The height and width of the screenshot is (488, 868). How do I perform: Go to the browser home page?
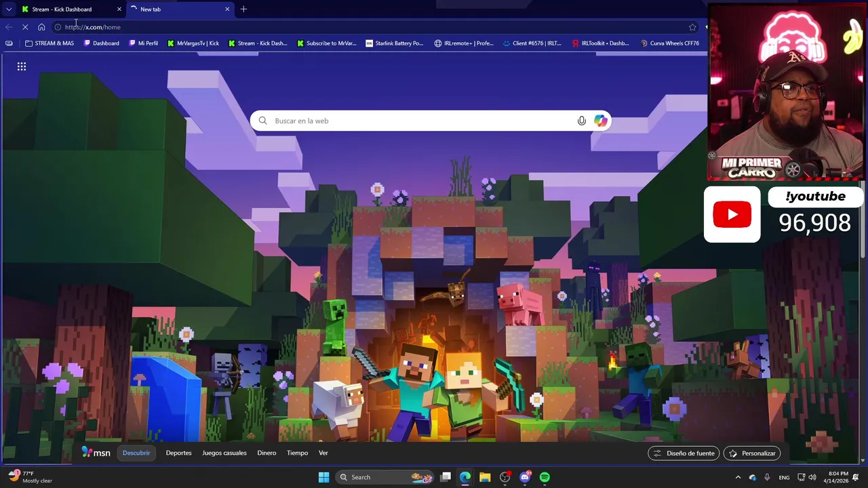click(41, 27)
